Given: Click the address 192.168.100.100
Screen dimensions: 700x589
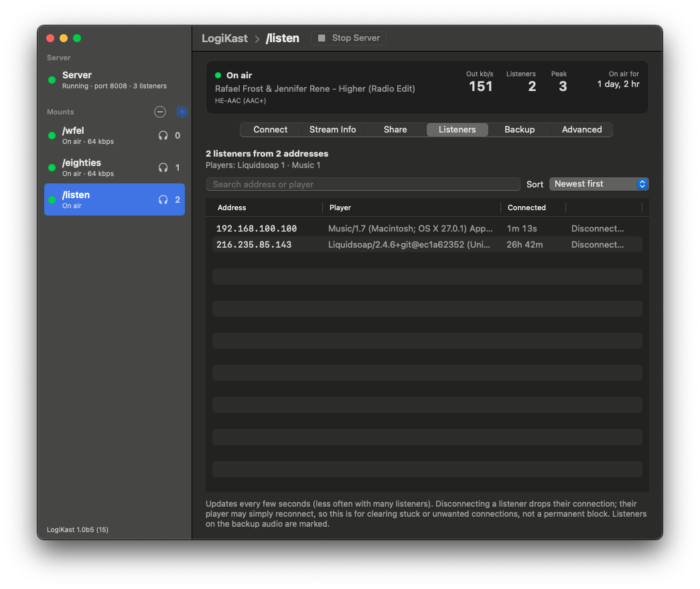Looking at the screenshot, I should click(257, 228).
